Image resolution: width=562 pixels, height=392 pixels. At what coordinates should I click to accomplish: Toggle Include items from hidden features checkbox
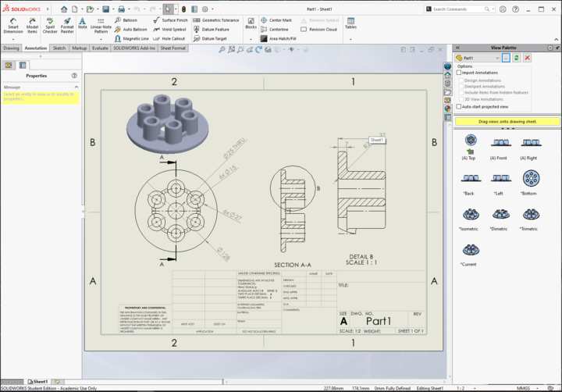(x=461, y=92)
